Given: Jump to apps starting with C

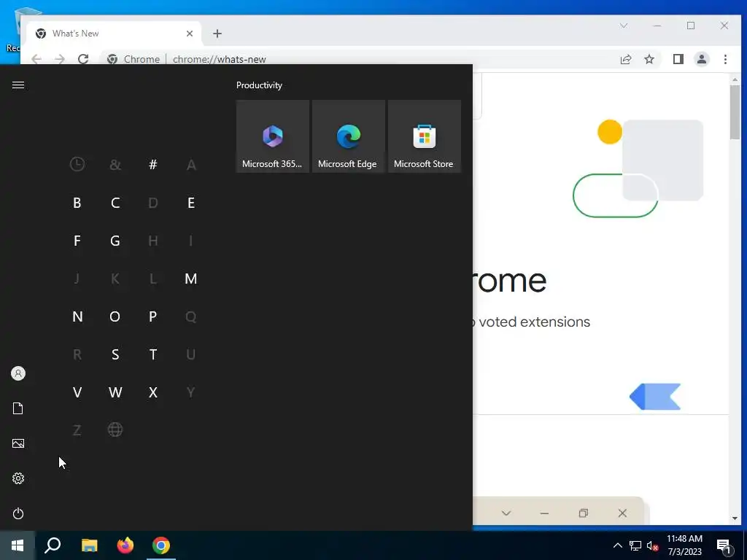Looking at the screenshot, I should [x=115, y=203].
